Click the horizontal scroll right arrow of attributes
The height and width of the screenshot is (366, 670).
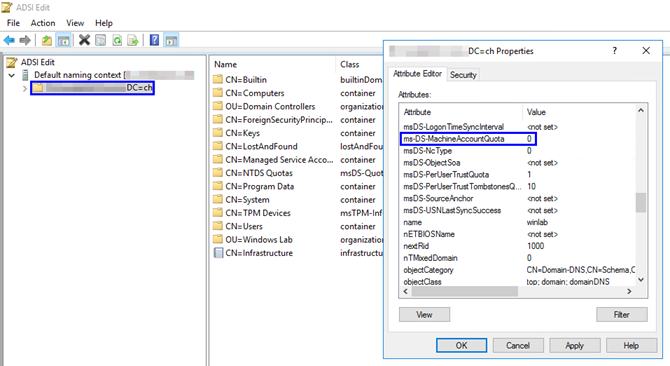point(629,291)
